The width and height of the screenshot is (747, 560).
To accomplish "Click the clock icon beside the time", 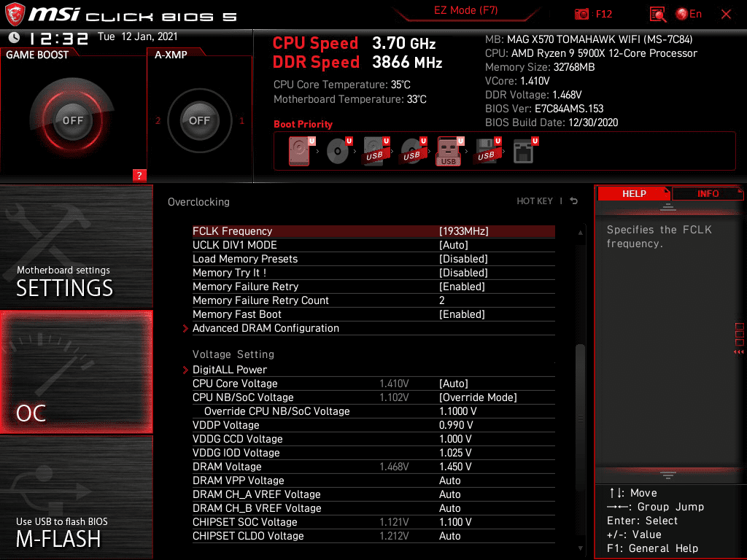I will (x=15, y=37).
